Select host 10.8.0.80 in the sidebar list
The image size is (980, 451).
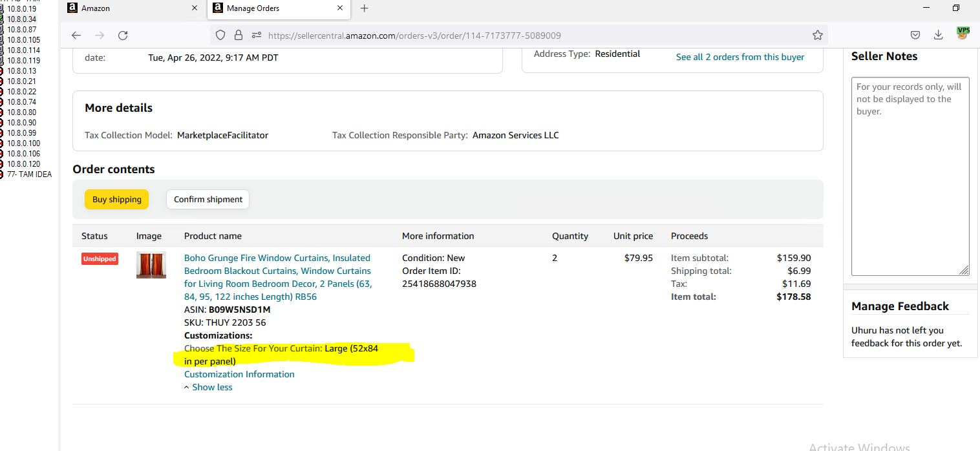22,112
